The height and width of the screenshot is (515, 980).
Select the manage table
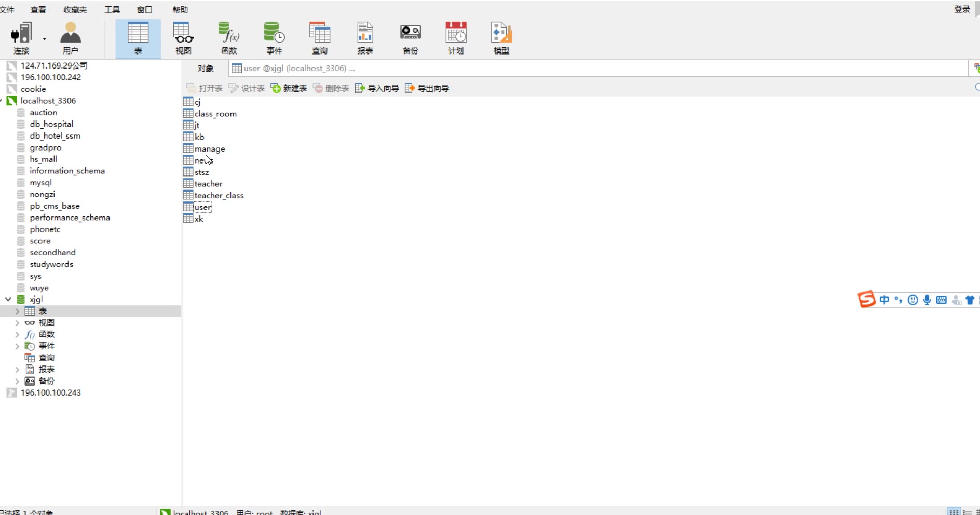(x=205, y=148)
